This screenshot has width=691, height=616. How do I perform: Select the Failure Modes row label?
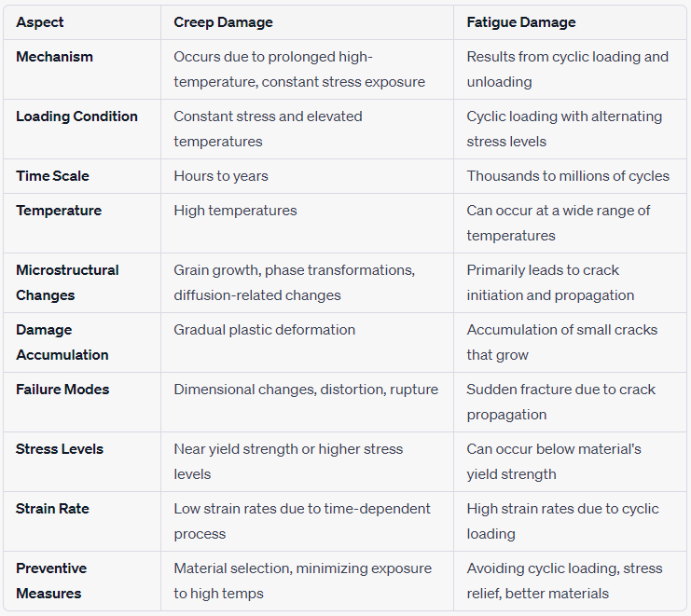[x=62, y=390]
